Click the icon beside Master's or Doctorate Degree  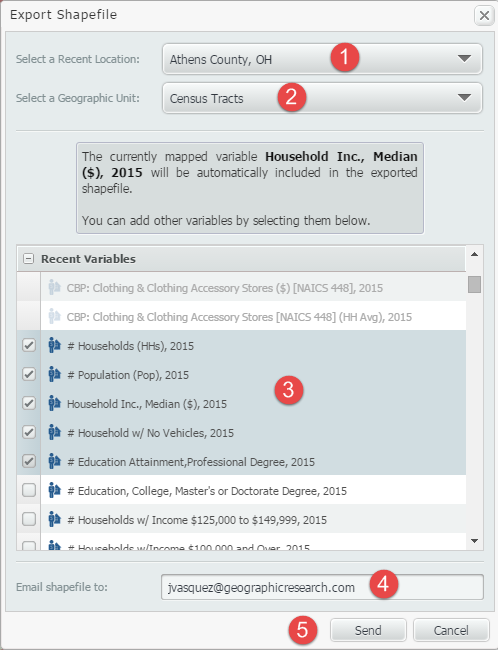pos(54,490)
